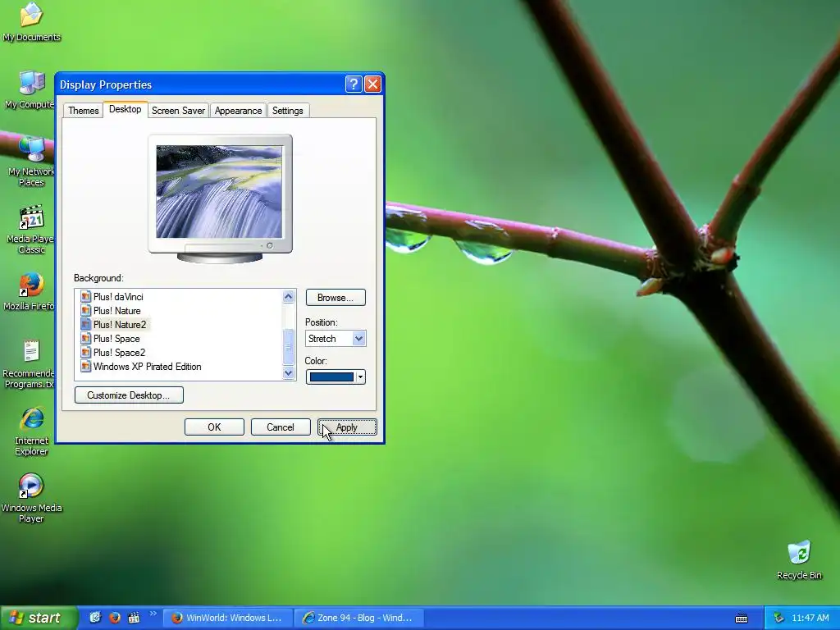Select Plus! Nature2 background entry
The image size is (840, 630).
(113, 325)
